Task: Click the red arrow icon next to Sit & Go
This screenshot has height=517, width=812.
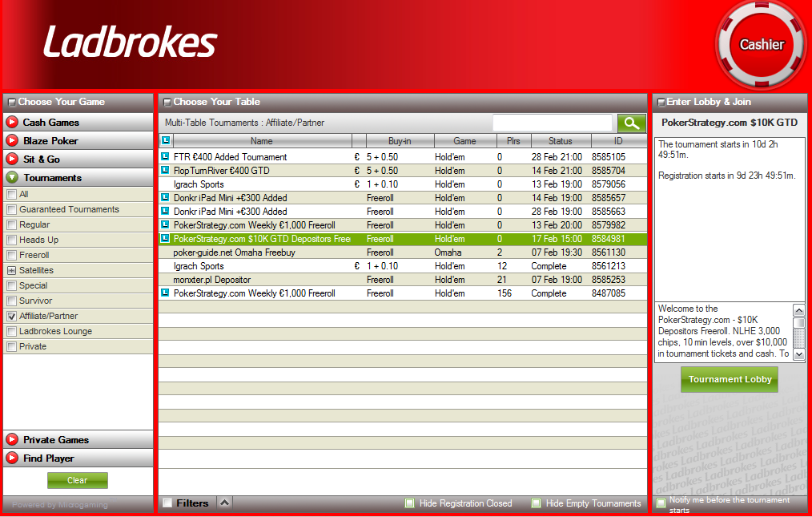Action: tap(12, 160)
